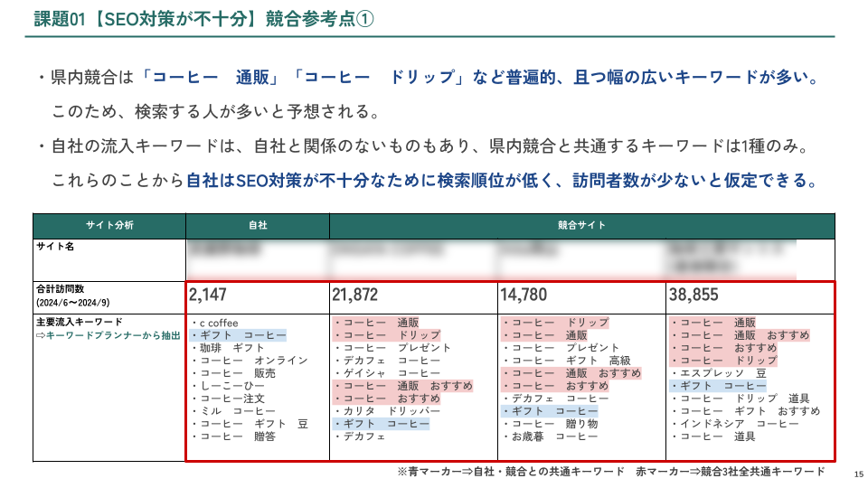Click the 主要流入キーワード row label

click(x=81, y=322)
